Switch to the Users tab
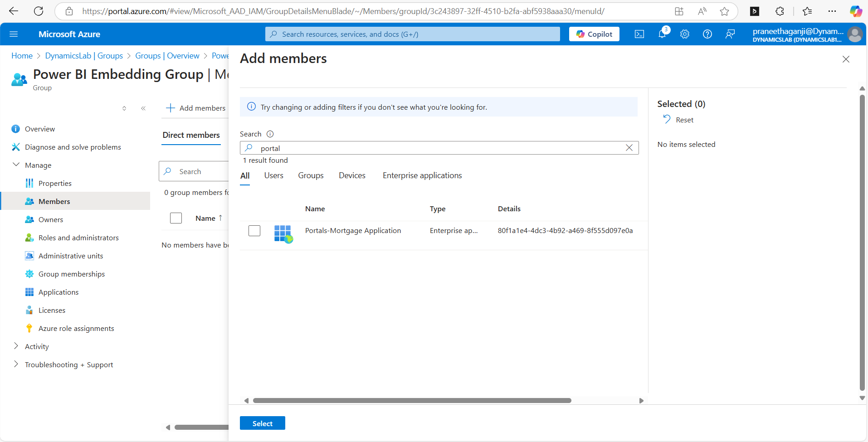The height and width of the screenshot is (442, 868). 273,175
